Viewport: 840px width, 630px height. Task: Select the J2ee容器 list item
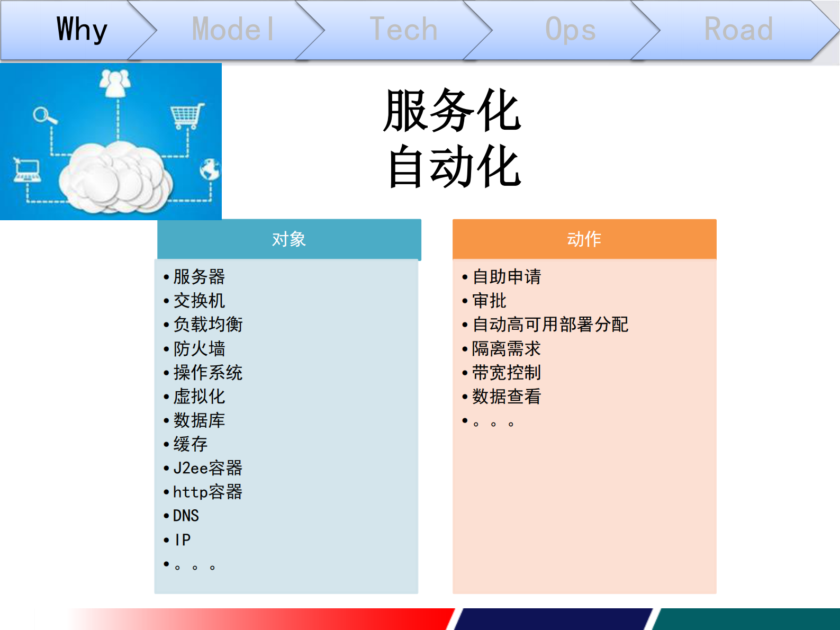click(x=208, y=468)
